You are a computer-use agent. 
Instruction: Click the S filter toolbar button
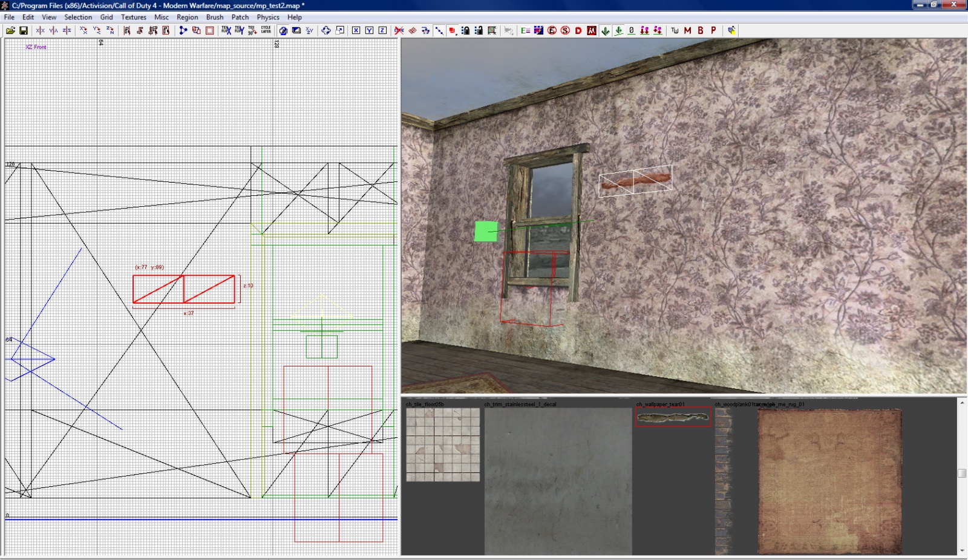(565, 30)
